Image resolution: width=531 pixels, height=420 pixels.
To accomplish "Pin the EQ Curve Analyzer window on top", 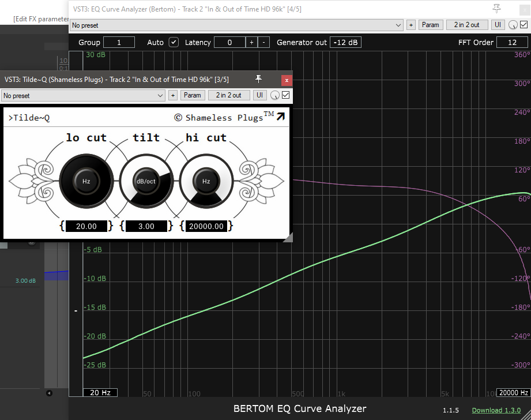I will point(496,9).
